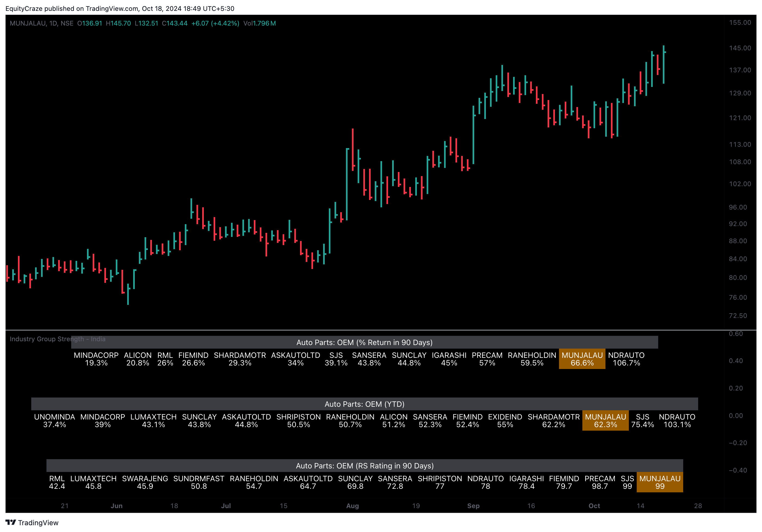Click NDRAUTO 78 RS rating cell
The image size is (762, 532).
tap(486, 482)
